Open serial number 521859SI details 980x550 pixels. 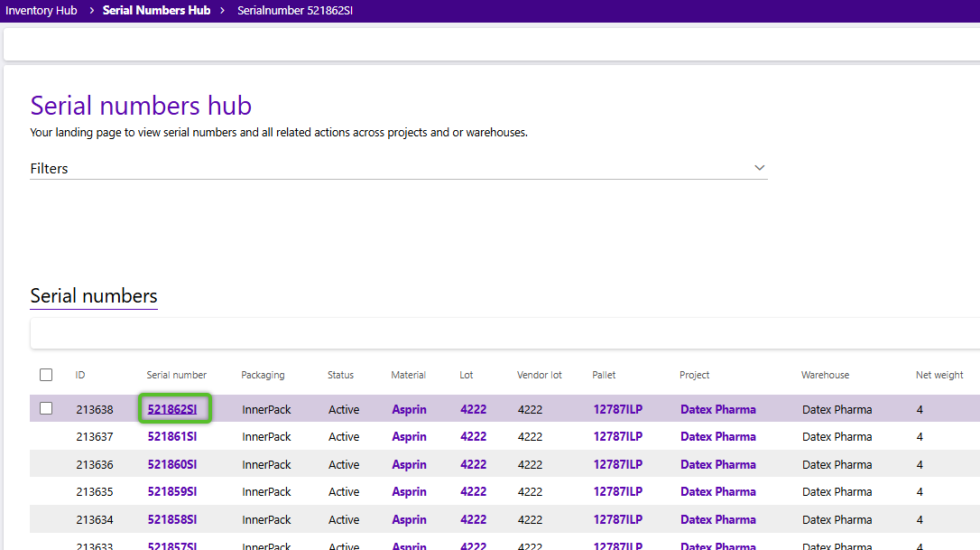(172, 492)
